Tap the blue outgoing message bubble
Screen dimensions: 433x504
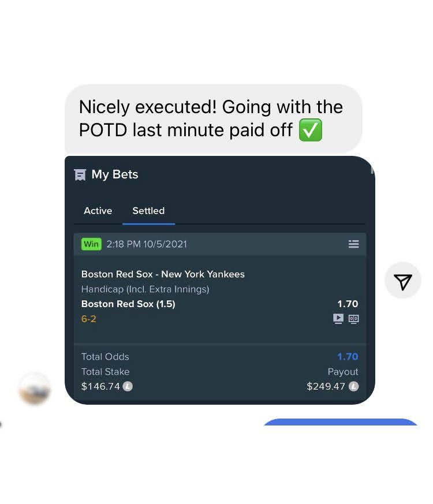[341, 422]
